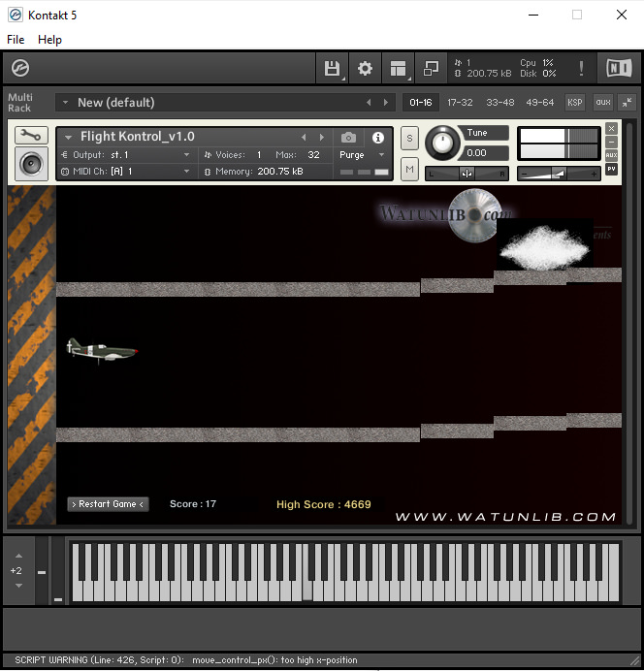Open instrument edit mode with the wrench icon

[x=31, y=135]
